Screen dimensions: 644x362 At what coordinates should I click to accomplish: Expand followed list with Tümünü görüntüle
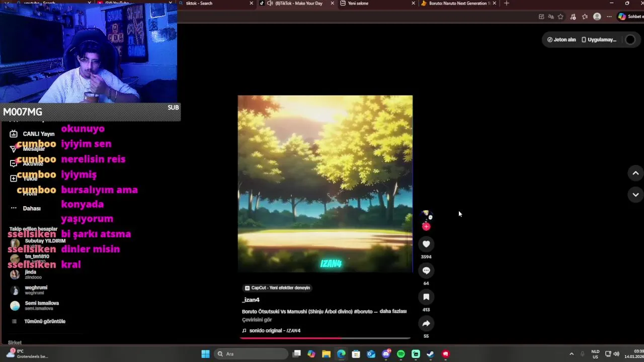(38, 321)
